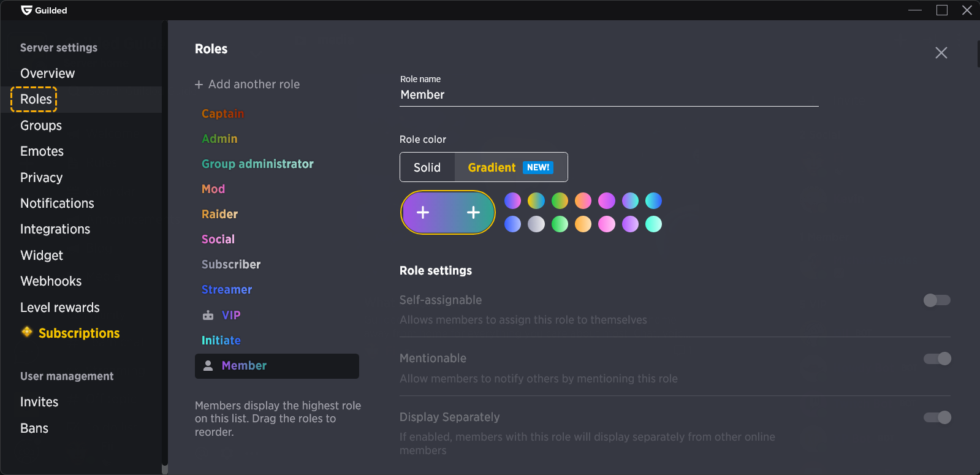The image size is (980, 475).
Task: Click Add another role
Action: 248,85
